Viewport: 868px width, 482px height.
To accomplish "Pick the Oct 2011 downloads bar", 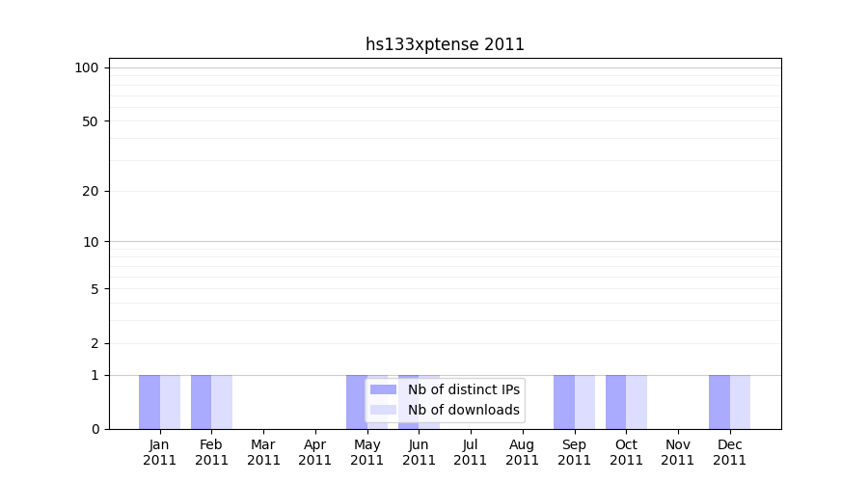I will 637,402.
